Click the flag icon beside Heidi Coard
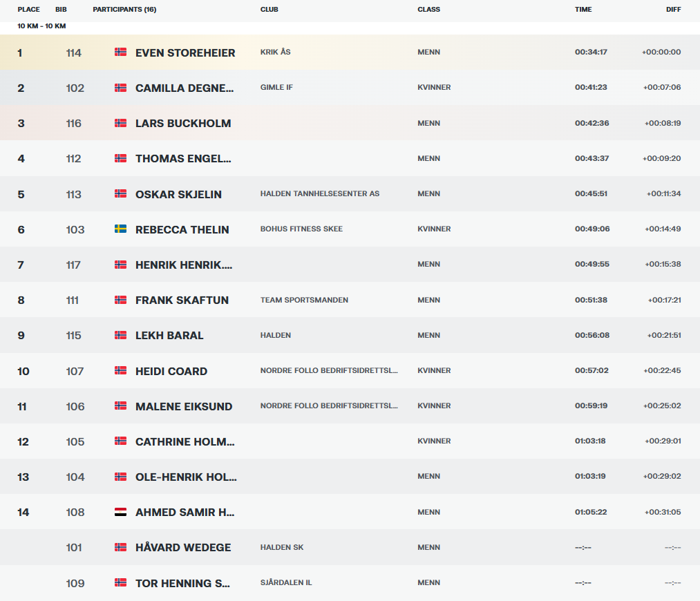Viewport: 700px width, 601px height. (x=120, y=371)
